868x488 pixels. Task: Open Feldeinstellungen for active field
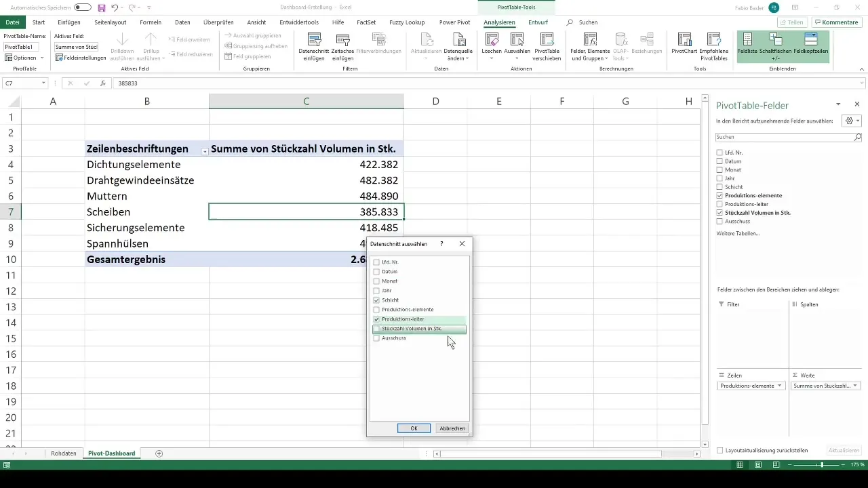click(81, 58)
